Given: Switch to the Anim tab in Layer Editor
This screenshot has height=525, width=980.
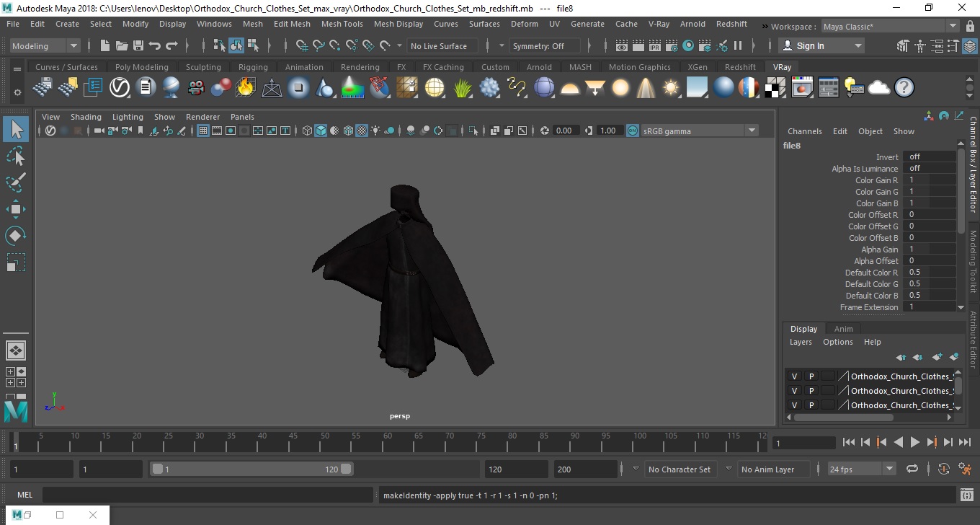Looking at the screenshot, I should click(x=843, y=329).
